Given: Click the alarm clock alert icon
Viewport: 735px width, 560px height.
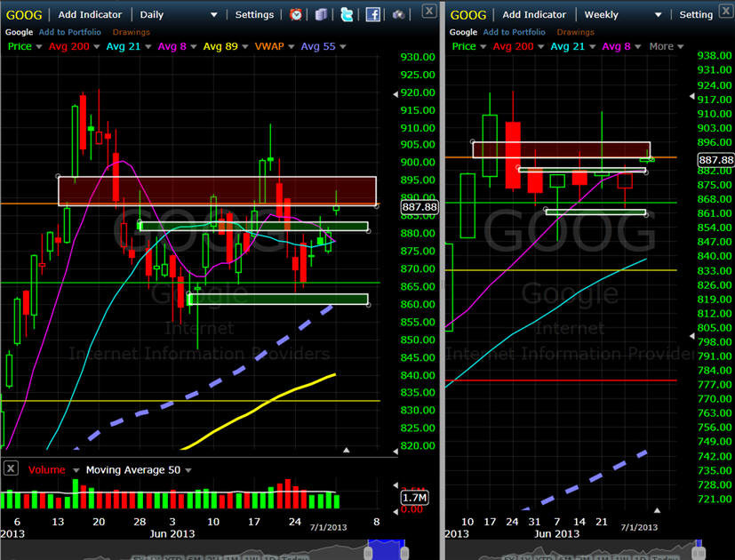Looking at the screenshot, I should point(296,14).
